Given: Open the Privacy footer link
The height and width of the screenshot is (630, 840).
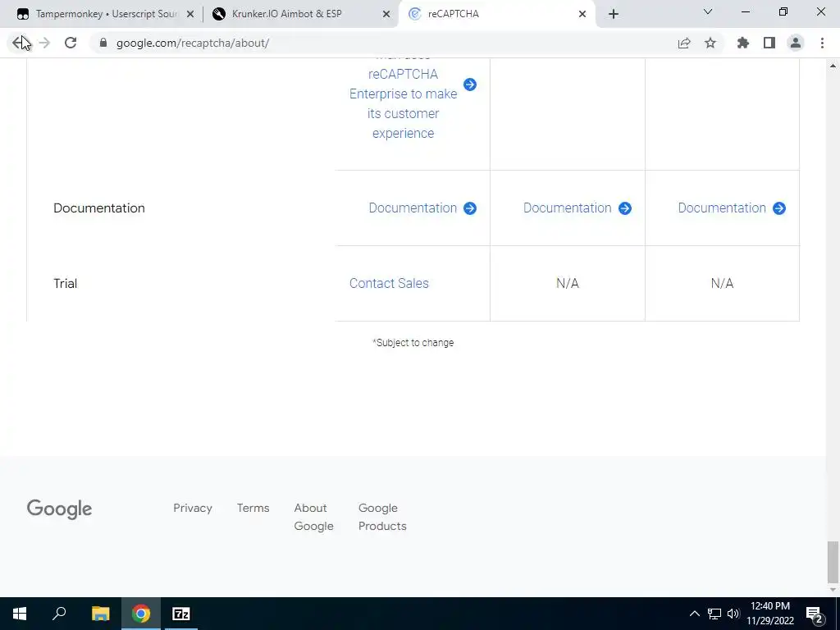Looking at the screenshot, I should tap(193, 508).
